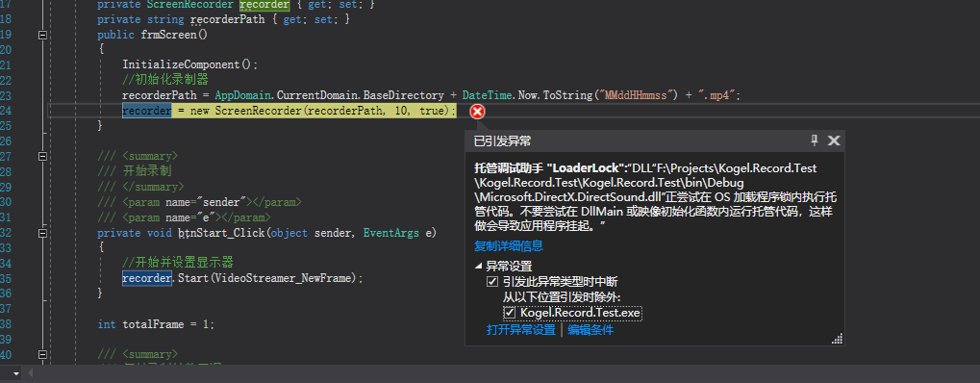This screenshot has width=980, height=383.
Task: Click the //开始并设置显示器 comment
Action: (x=178, y=263)
